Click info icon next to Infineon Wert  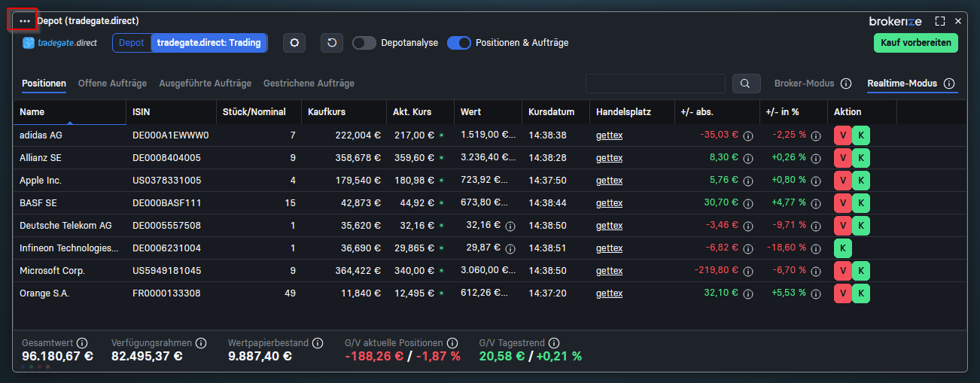pyautogui.click(x=510, y=248)
